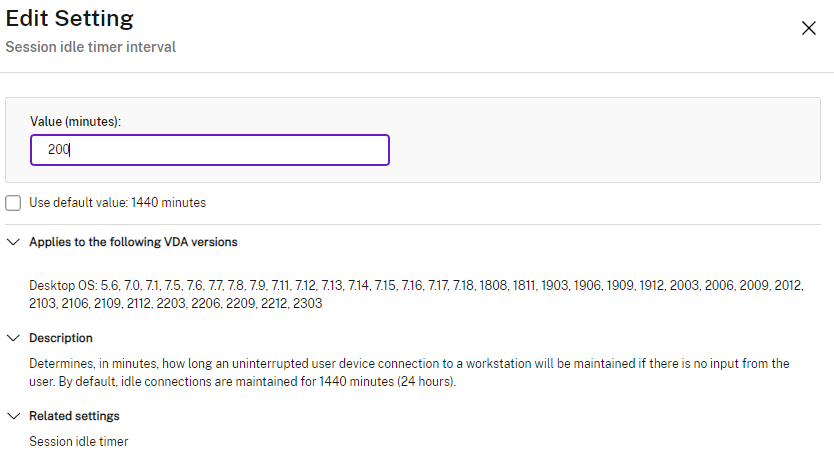Open the Session idle timer related setting
Image resolution: width=834 pixels, height=457 pixels.
78,441
